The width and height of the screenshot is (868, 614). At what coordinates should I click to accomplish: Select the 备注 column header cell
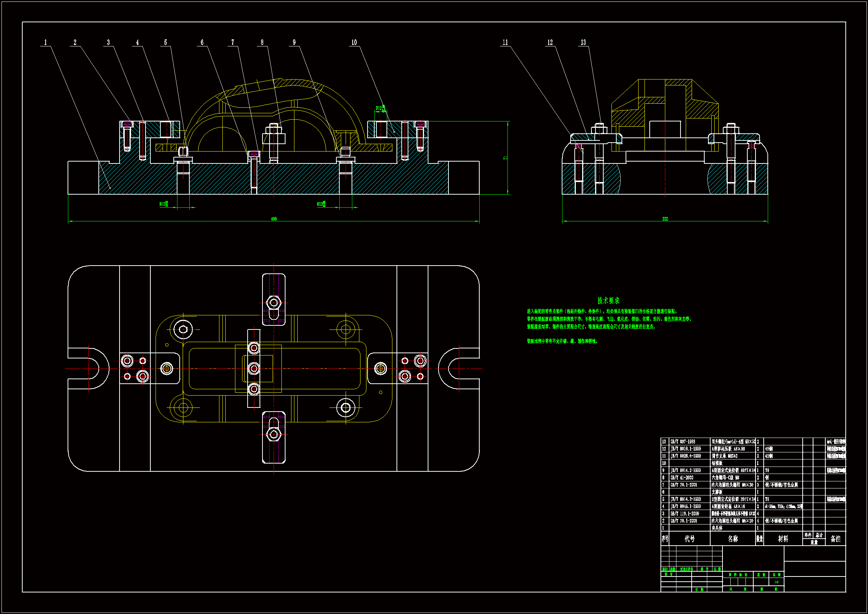[835, 539]
